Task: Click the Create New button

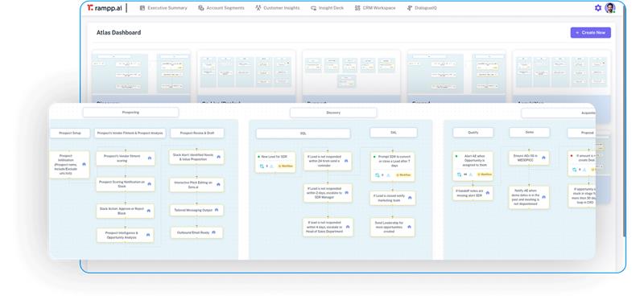Action: [591, 33]
